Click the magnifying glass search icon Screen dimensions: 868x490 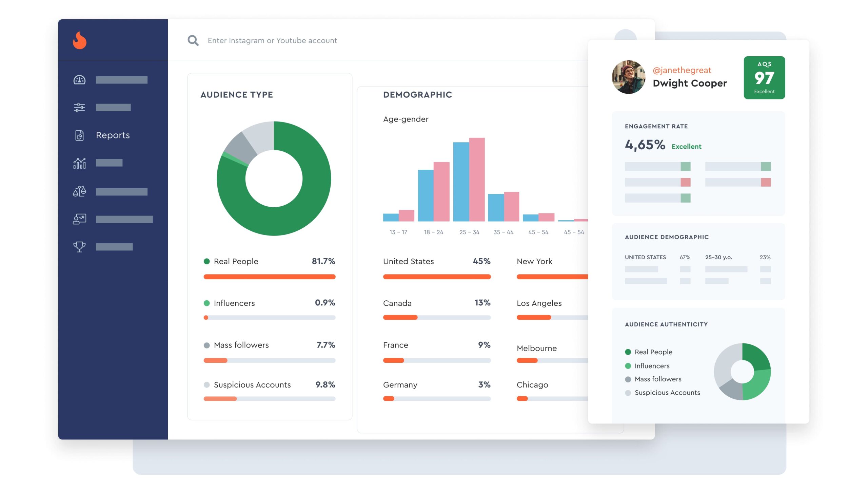193,40
